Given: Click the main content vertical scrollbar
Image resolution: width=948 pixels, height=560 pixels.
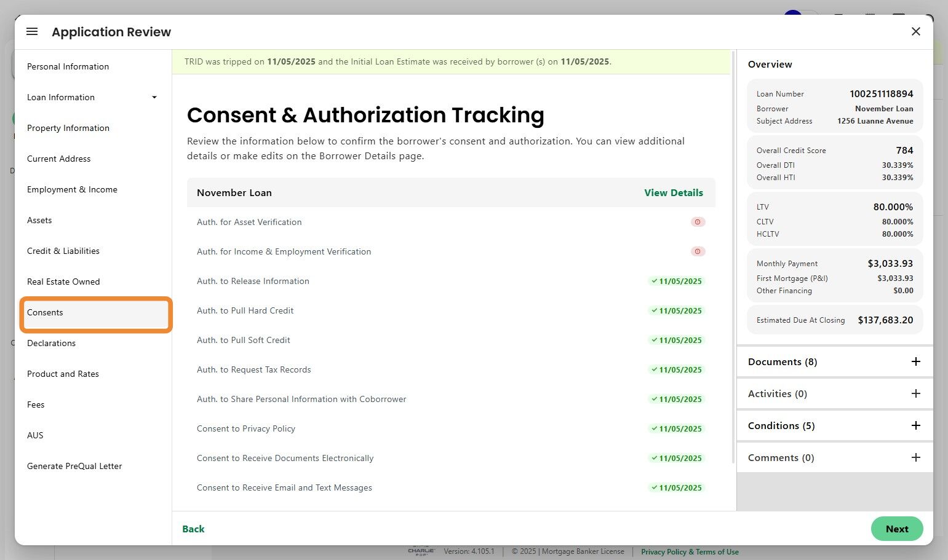Looking at the screenshot, I should click(x=733, y=257).
